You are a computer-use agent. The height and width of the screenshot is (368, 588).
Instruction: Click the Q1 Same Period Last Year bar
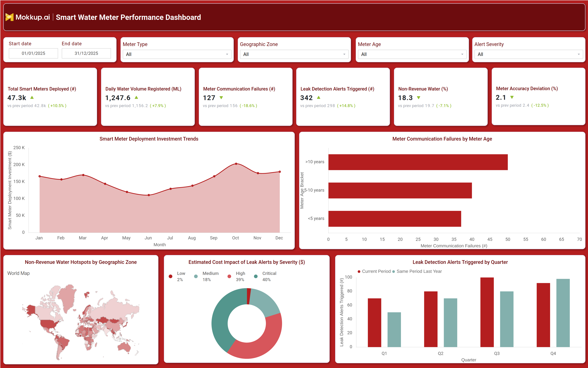point(394,330)
